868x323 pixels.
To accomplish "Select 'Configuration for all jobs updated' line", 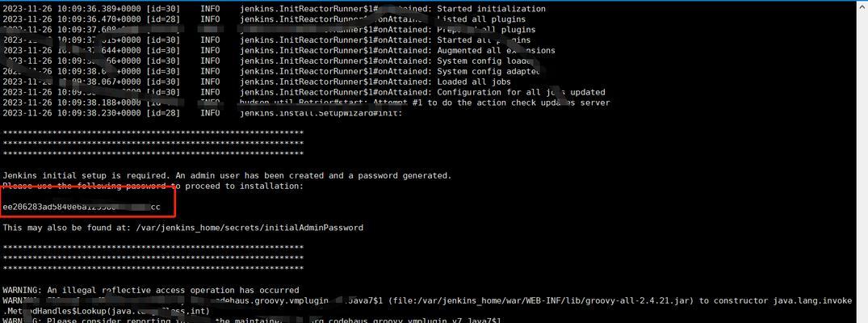I will point(304,93).
